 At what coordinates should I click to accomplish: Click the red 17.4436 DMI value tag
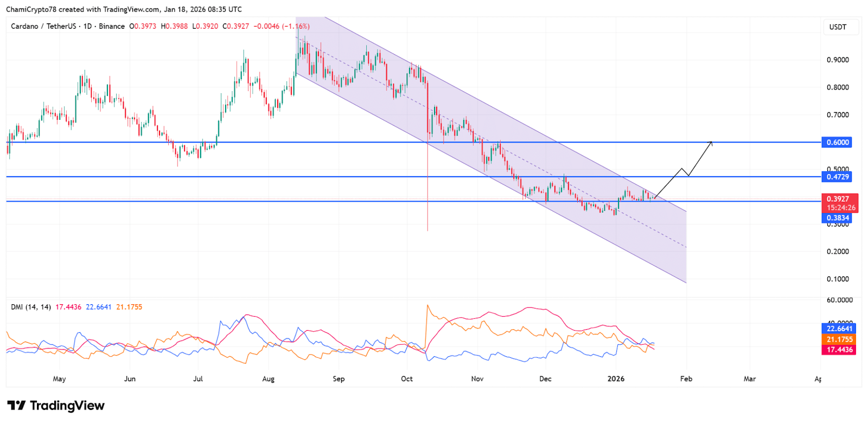tap(839, 350)
